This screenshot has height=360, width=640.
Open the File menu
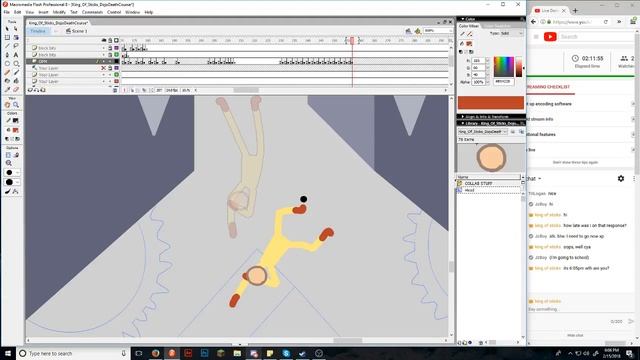click(x=7, y=12)
